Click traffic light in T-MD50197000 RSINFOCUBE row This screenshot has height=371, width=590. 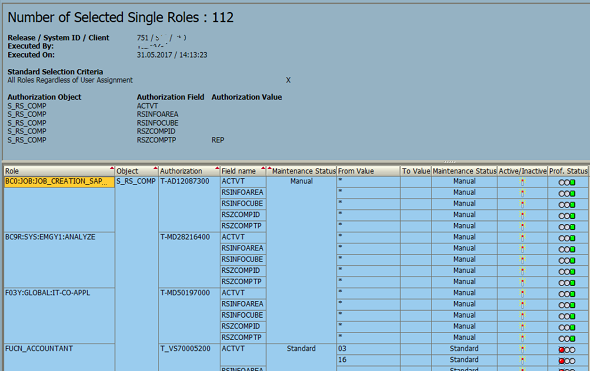pos(567,316)
